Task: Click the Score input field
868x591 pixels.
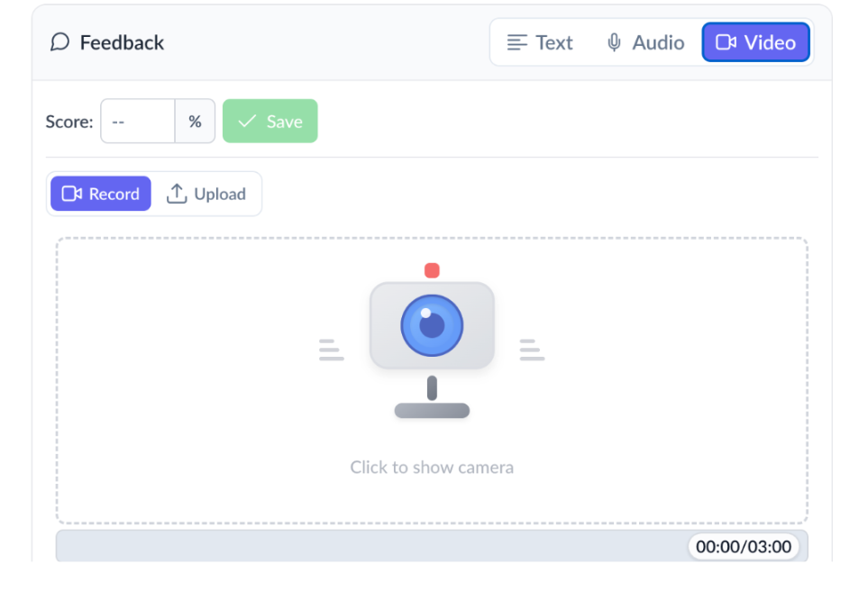Action: tap(138, 122)
